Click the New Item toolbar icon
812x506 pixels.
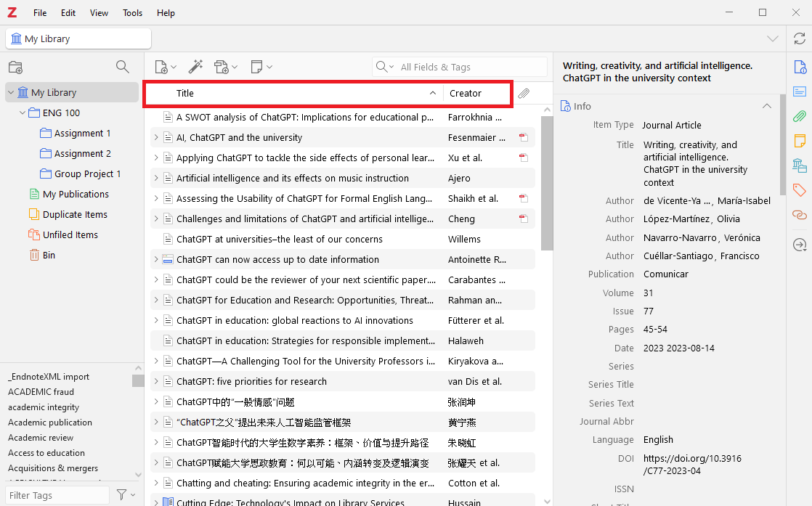(161, 67)
